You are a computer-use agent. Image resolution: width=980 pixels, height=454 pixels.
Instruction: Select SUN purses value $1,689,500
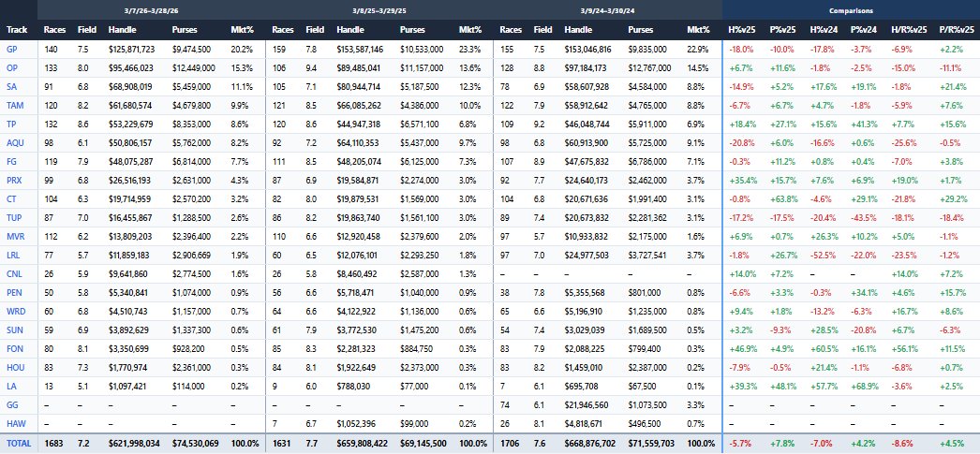647,330
